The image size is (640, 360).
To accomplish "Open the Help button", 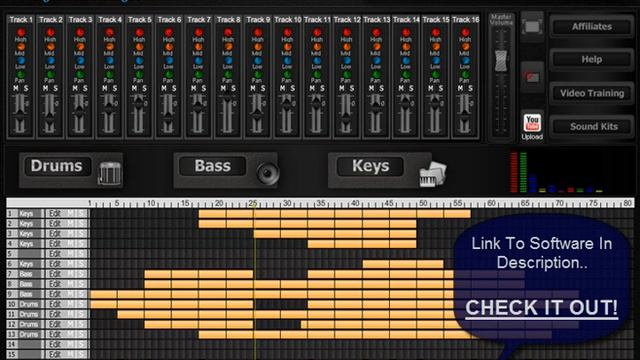I will point(592,60).
